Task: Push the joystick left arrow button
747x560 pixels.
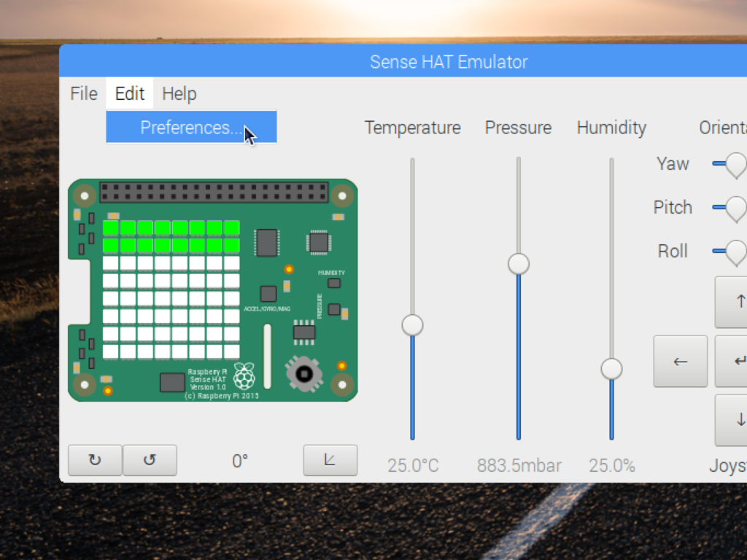Action: click(681, 362)
